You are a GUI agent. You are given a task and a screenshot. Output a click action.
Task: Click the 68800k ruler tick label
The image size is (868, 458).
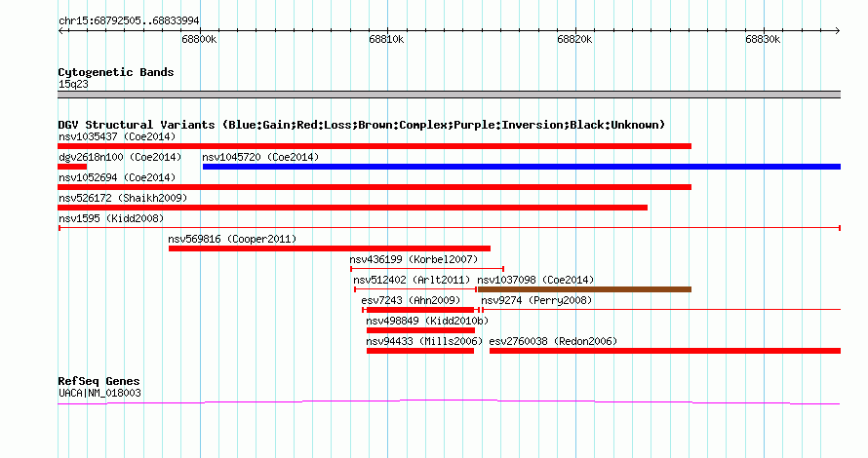[x=199, y=39]
